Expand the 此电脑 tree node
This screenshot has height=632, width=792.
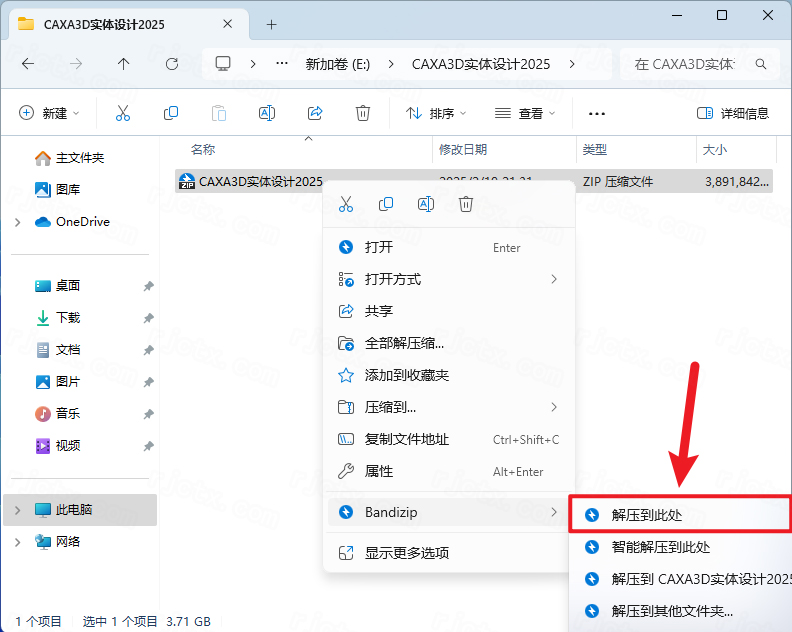[18, 510]
